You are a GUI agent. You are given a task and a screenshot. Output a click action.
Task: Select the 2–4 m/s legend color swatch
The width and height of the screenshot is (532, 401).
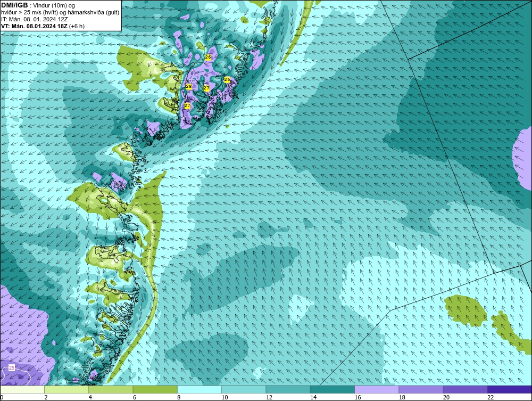(66, 389)
